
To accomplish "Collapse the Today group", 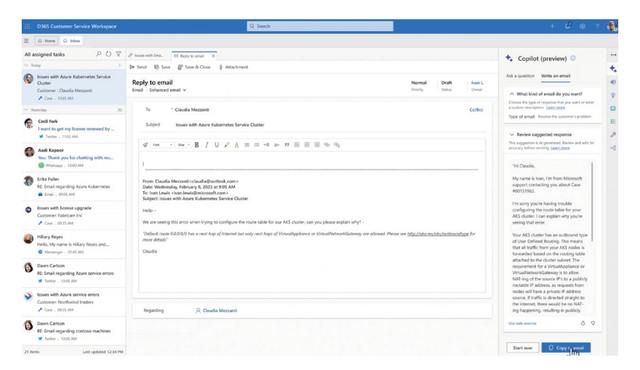I will click(26, 65).
